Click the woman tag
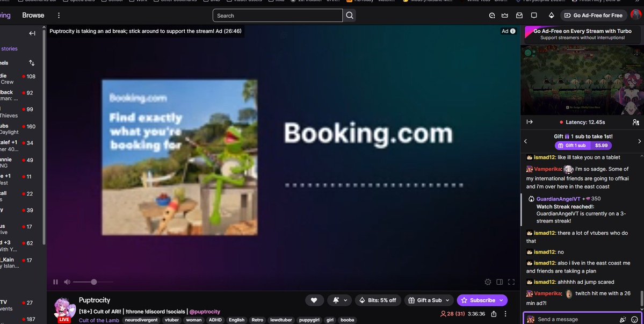The height and width of the screenshot is (324, 644). pyautogui.click(x=193, y=320)
